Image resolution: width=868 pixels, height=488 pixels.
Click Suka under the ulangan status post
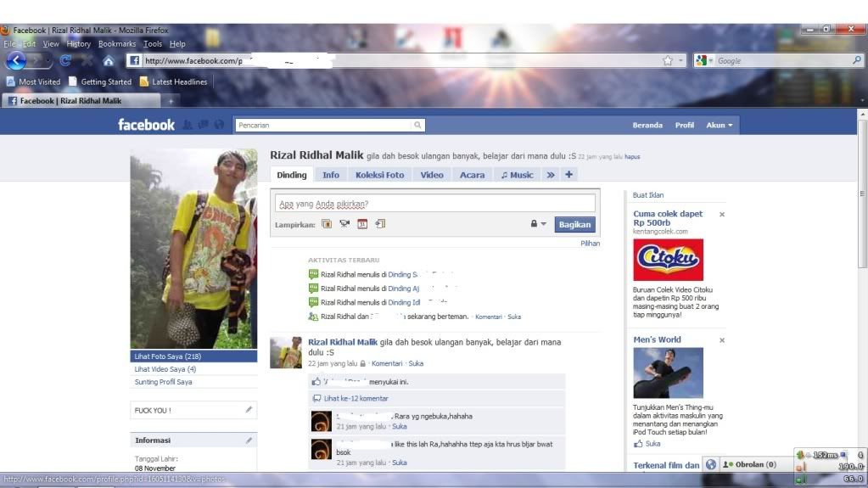click(x=416, y=363)
